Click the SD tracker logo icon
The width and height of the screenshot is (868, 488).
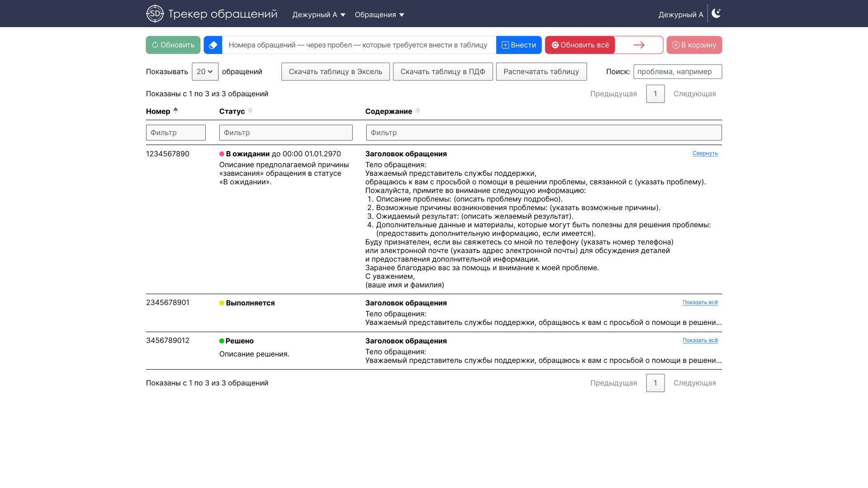coord(155,14)
